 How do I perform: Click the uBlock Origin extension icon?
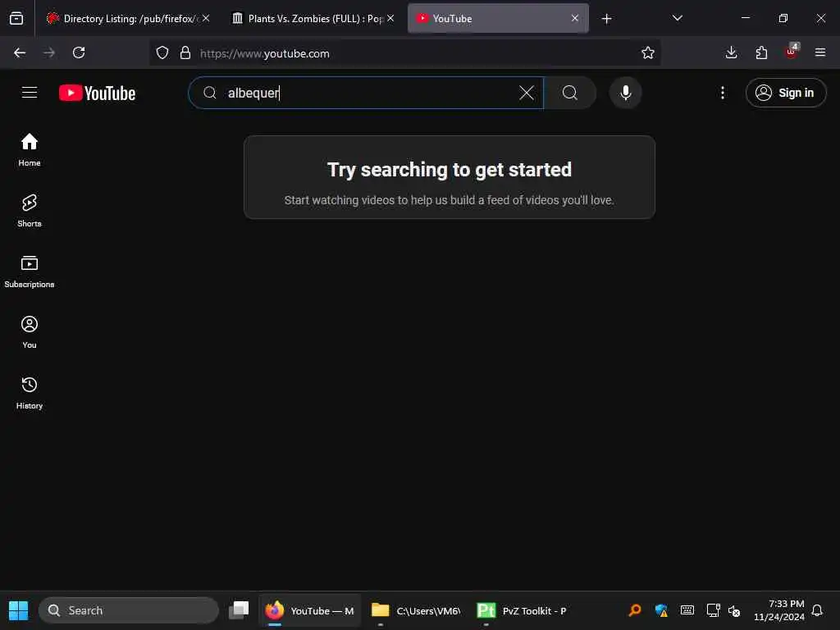(792, 52)
